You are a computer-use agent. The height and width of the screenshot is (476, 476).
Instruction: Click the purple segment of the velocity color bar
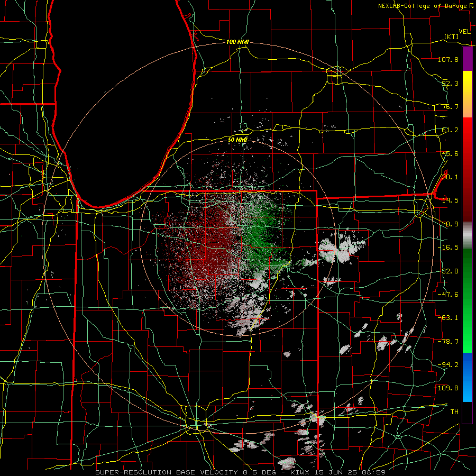(467, 59)
